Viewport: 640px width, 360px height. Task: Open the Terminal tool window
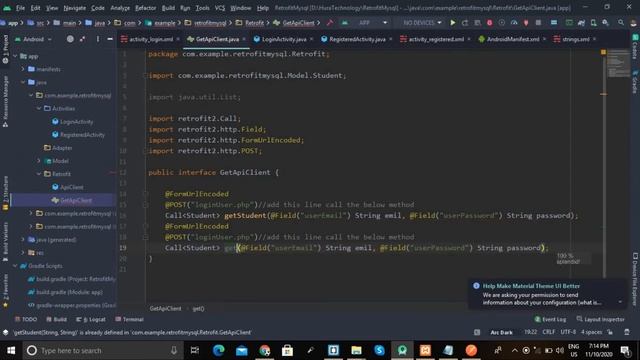(x=129, y=319)
